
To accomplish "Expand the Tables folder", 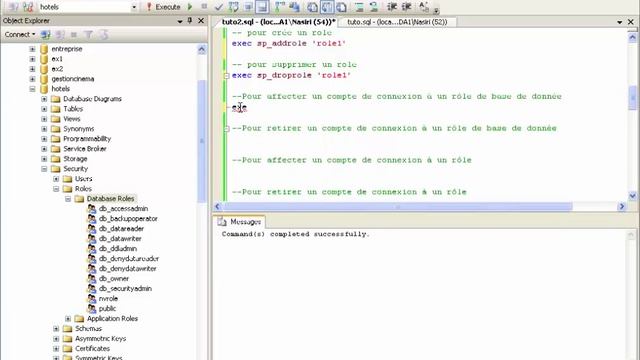I will 44,109.
